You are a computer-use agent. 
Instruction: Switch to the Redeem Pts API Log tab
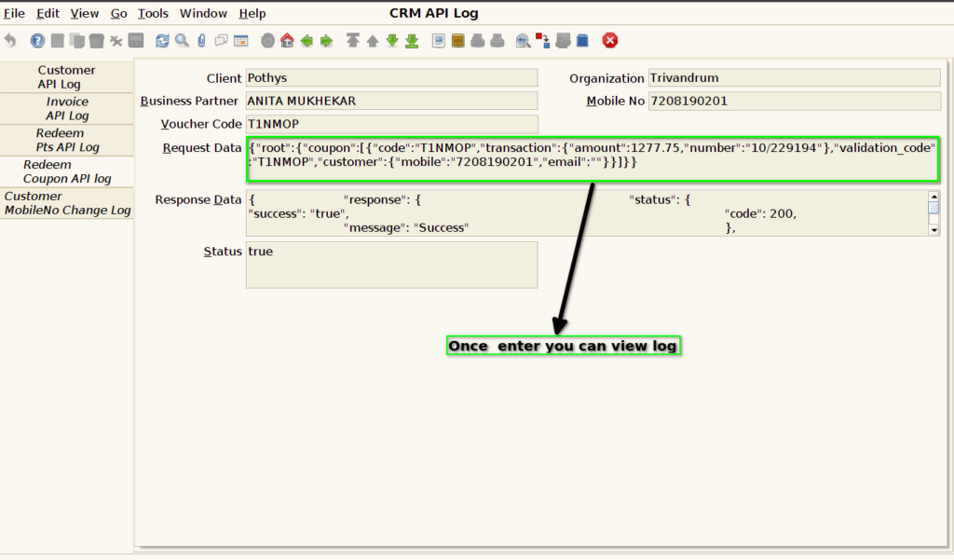click(x=66, y=140)
